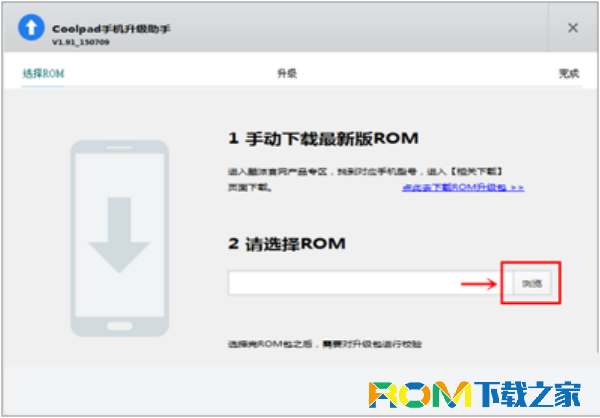
Task: Click the speaker slot on phone illustration
Action: (119, 147)
